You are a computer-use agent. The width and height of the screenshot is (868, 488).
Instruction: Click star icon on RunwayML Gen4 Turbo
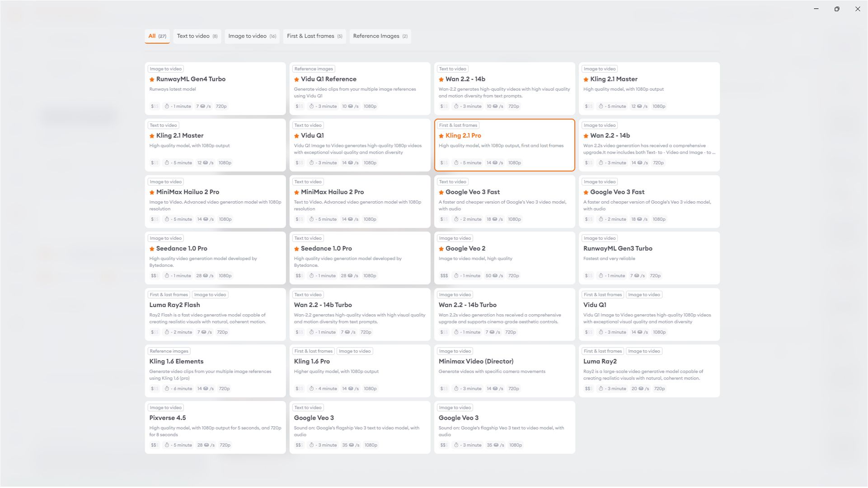(152, 79)
